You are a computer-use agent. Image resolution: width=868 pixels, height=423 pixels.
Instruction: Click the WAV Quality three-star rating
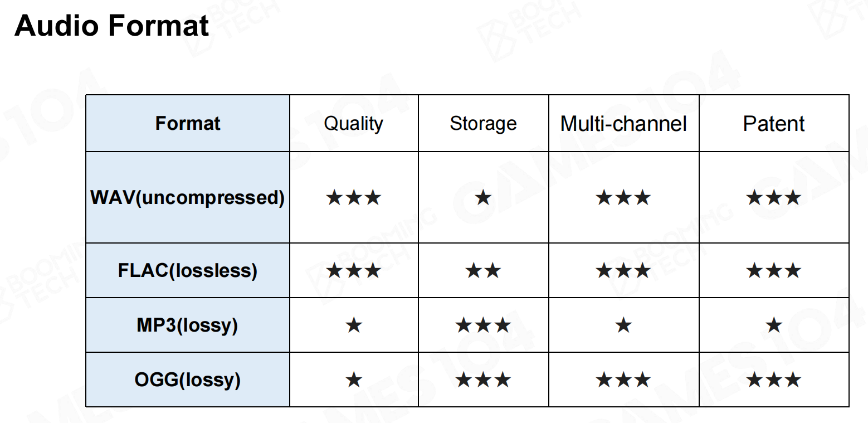pyautogui.click(x=354, y=197)
